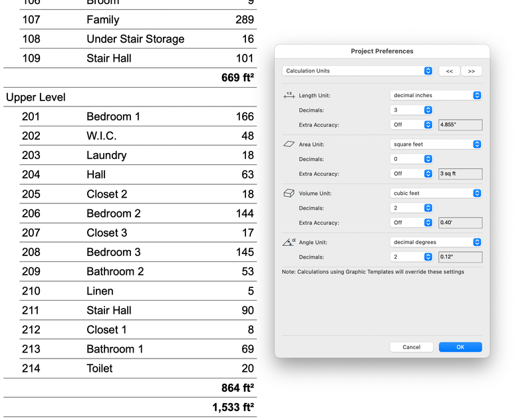The height and width of the screenshot is (419, 532).
Task: Edit the accuracy field showing 4.855 inches
Action: (460, 124)
